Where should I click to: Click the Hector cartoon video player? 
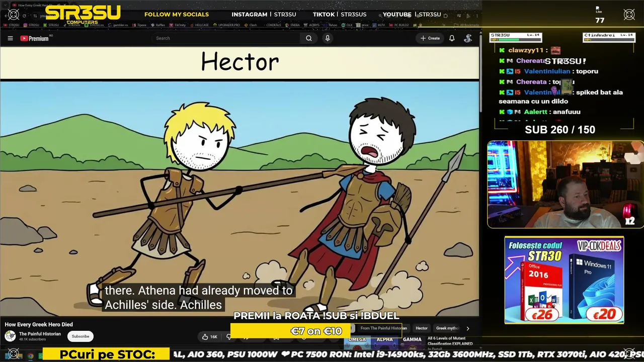pos(239,182)
